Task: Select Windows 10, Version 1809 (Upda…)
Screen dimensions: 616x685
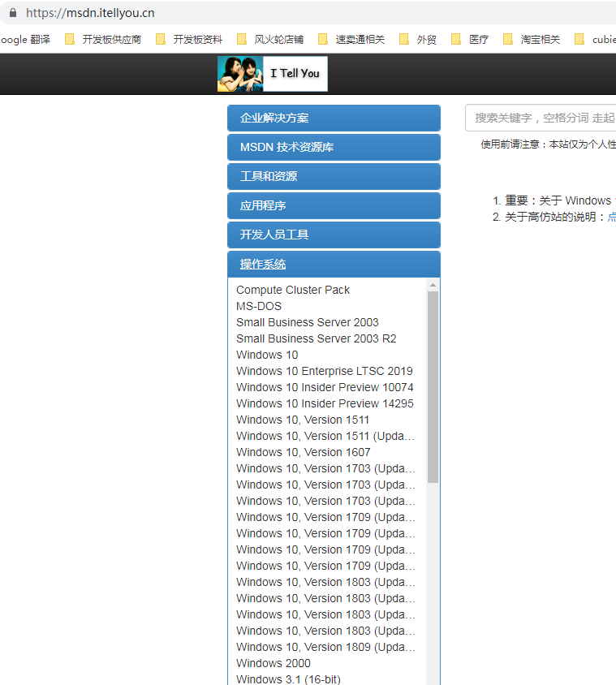Action: pos(325,647)
